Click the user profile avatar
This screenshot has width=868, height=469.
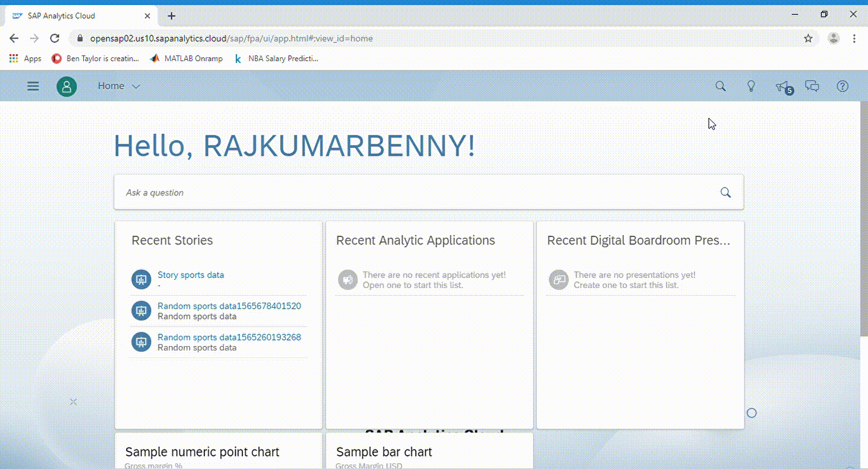(66, 86)
